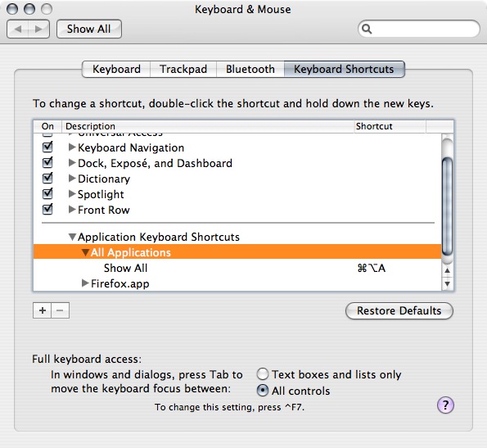This screenshot has height=448, width=487.
Task: Add a shortcut with the plus button
Action: (43, 310)
